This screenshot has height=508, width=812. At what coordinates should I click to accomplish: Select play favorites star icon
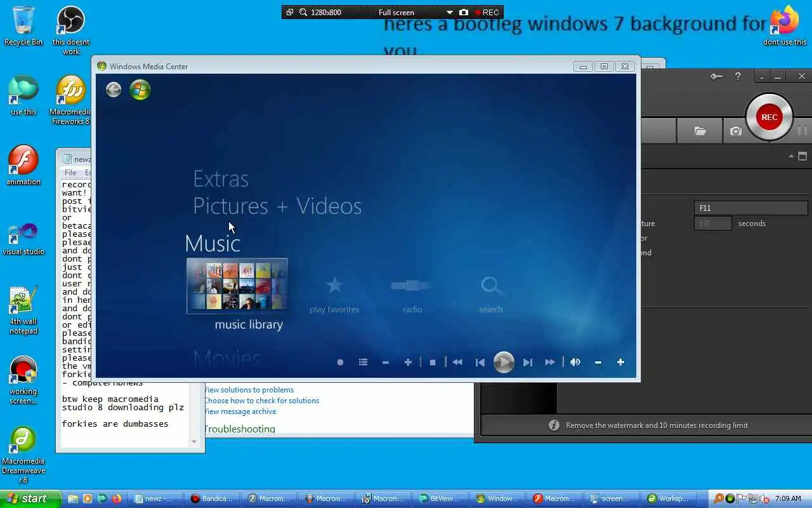coord(334,286)
